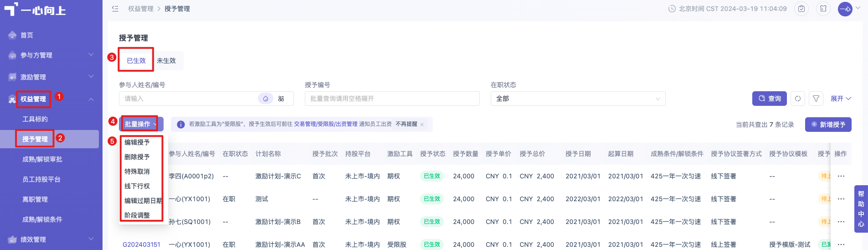Click the clock icon next to Beijing time
Screen dimensions: 868x250
(x=672, y=9)
